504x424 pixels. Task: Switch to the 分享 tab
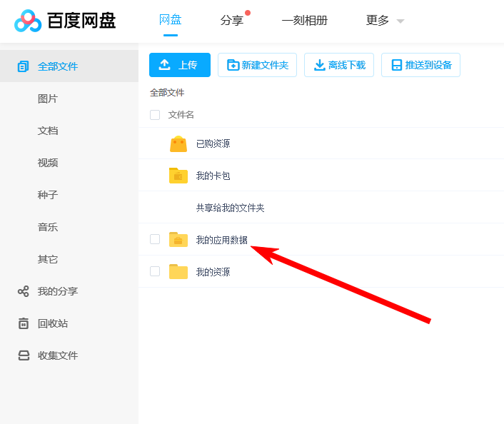(232, 21)
